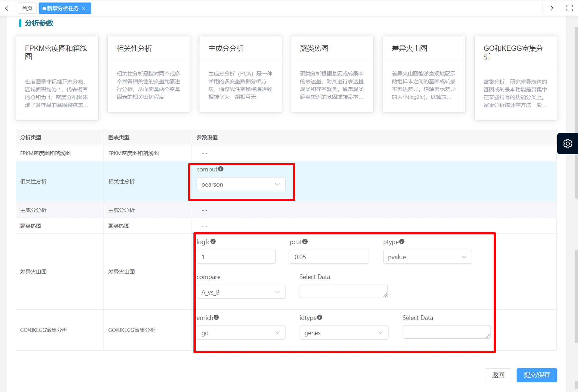Click FPKM密度图和箱线图 in 分析类型 column
Screen dimensions: 578x392
click(45, 153)
